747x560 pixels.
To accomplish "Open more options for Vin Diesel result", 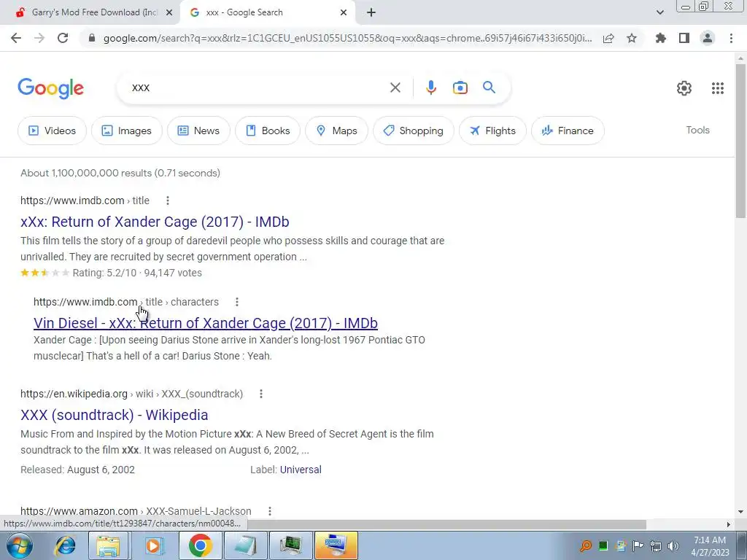I will point(237,302).
